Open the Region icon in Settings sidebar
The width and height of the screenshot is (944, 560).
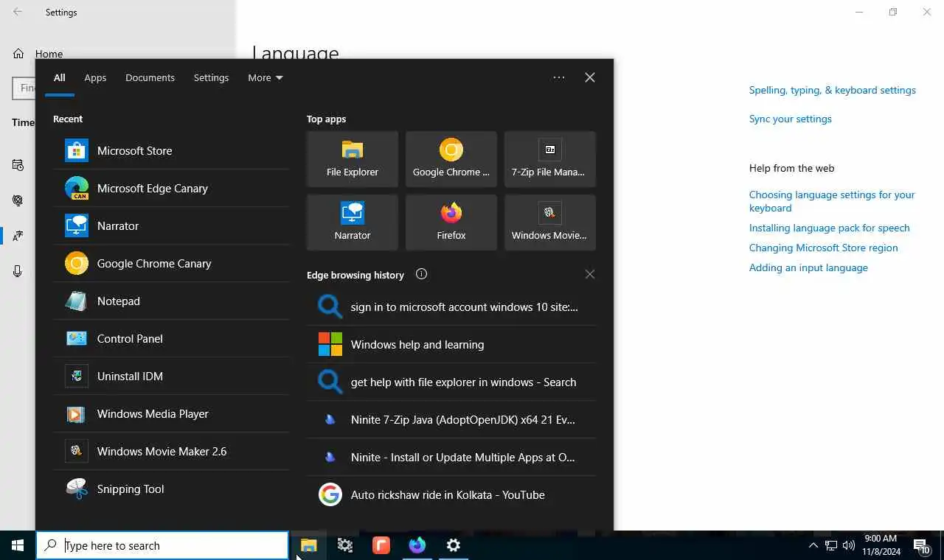tap(18, 200)
